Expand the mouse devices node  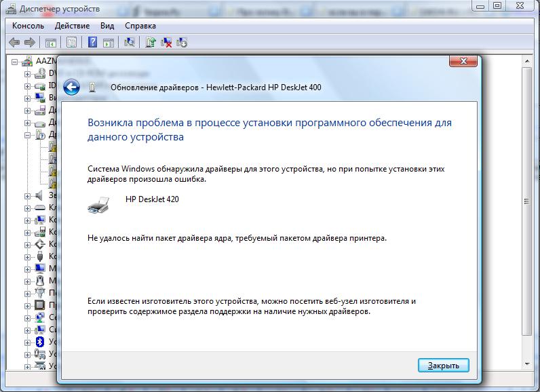coord(27,281)
